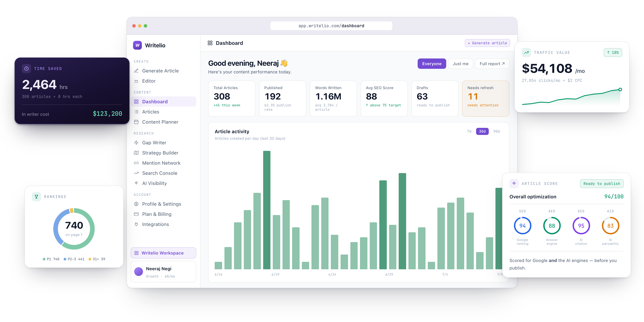Click the map icon beside Strategy Builder
The height and width of the screenshot is (322, 644).
(136, 153)
